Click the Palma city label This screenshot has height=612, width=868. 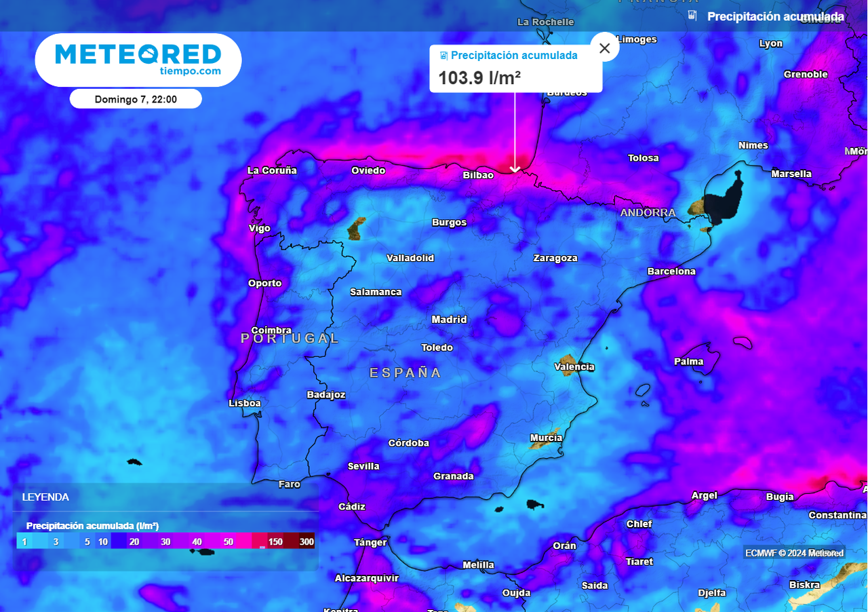(x=688, y=361)
